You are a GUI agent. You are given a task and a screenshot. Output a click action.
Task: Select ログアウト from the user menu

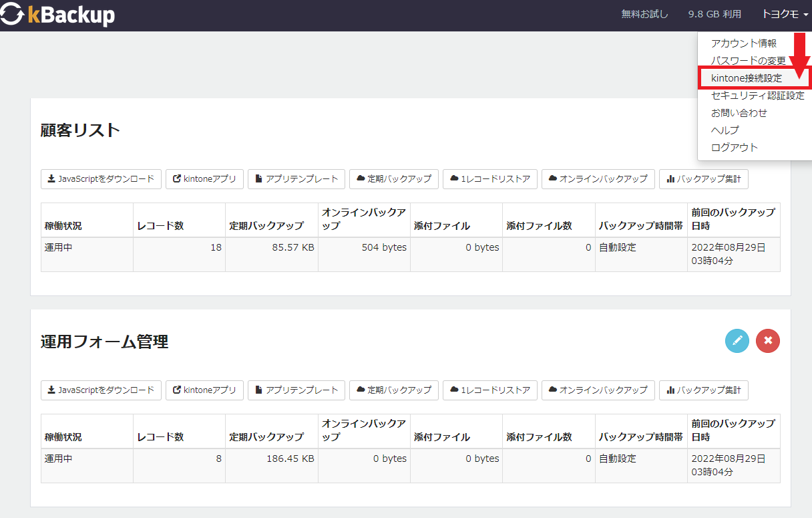pyautogui.click(x=735, y=148)
